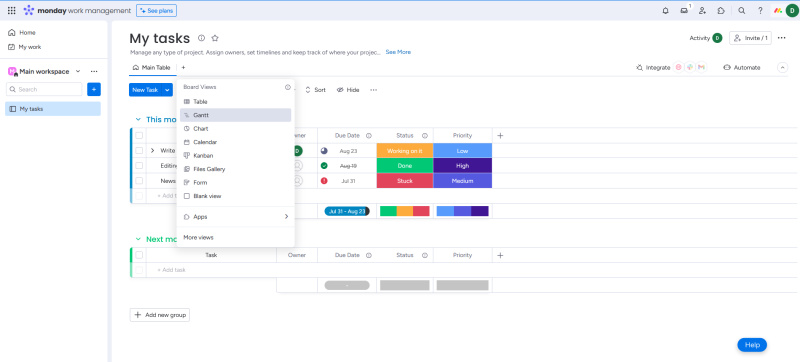The image size is (800, 362).
Task: Open the inbox tray icon
Action: pyautogui.click(x=684, y=10)
